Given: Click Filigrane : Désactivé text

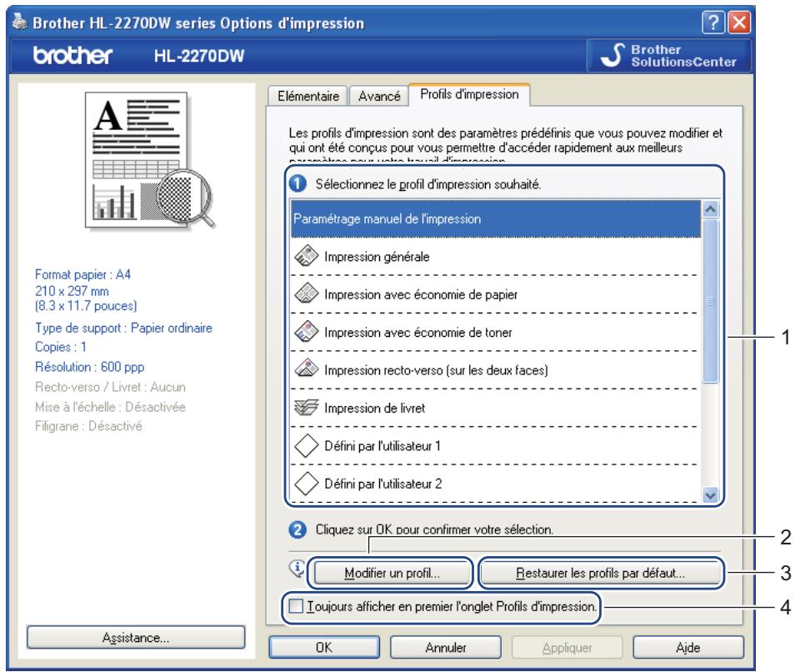Looking at the screenshot, I should [88, 426].
